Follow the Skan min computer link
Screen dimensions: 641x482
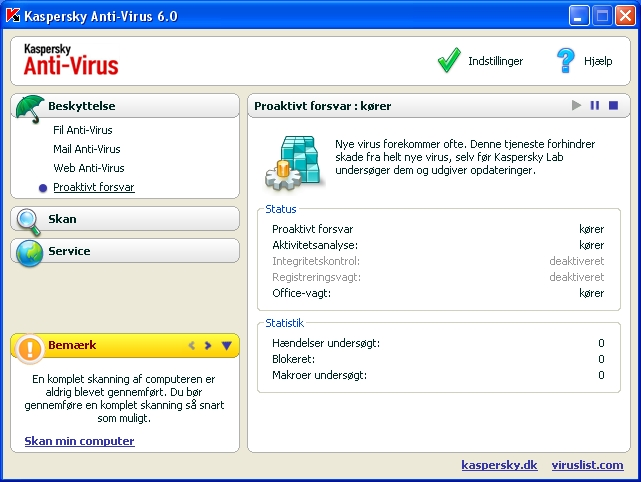[x=79, y=441]
